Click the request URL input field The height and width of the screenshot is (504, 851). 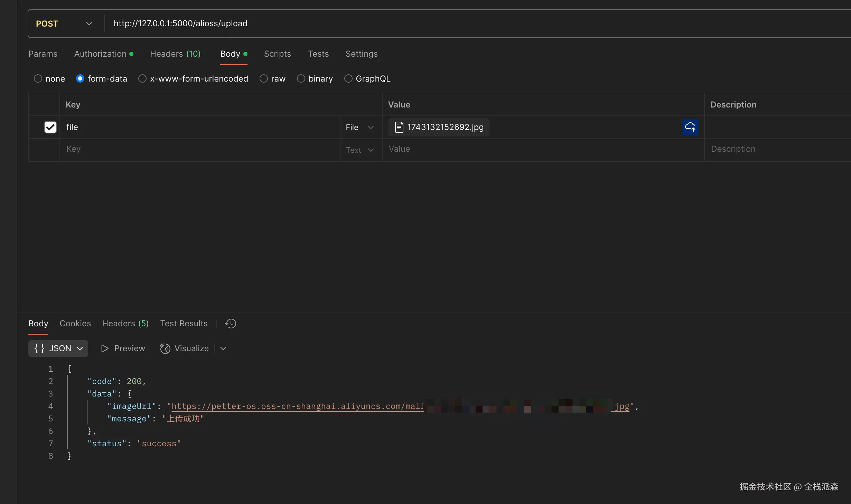click(x=415, y=24)
